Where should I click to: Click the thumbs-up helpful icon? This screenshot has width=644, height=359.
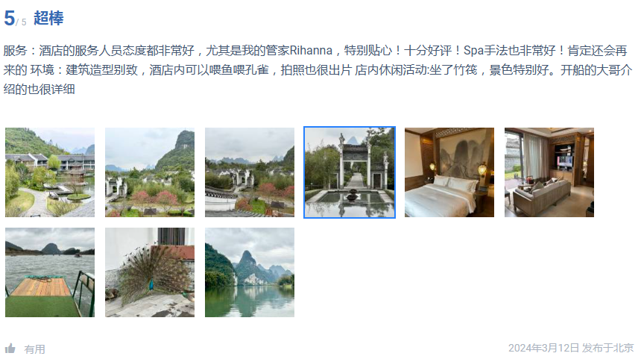pyautogui.click(x=10, y=349)
